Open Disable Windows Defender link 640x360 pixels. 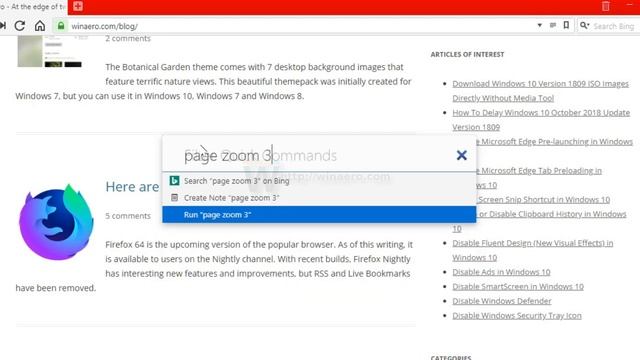[502, 301]
